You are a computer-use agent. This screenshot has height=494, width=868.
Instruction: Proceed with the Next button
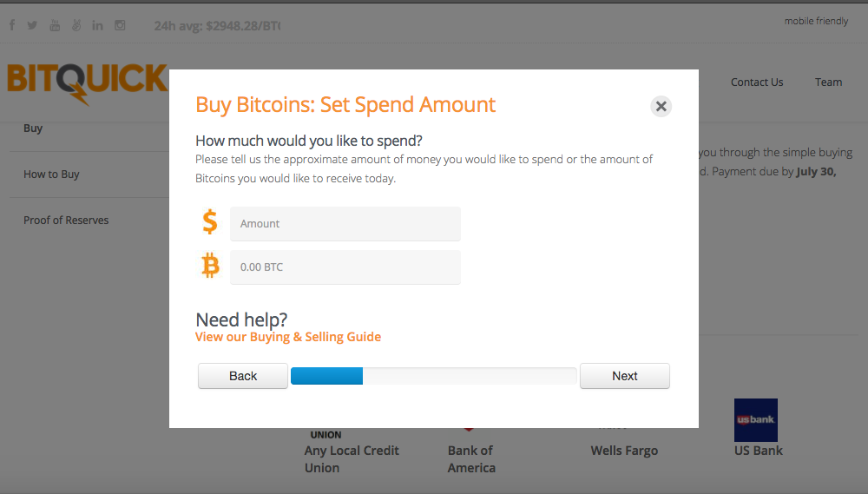click(x=625, y=376)
